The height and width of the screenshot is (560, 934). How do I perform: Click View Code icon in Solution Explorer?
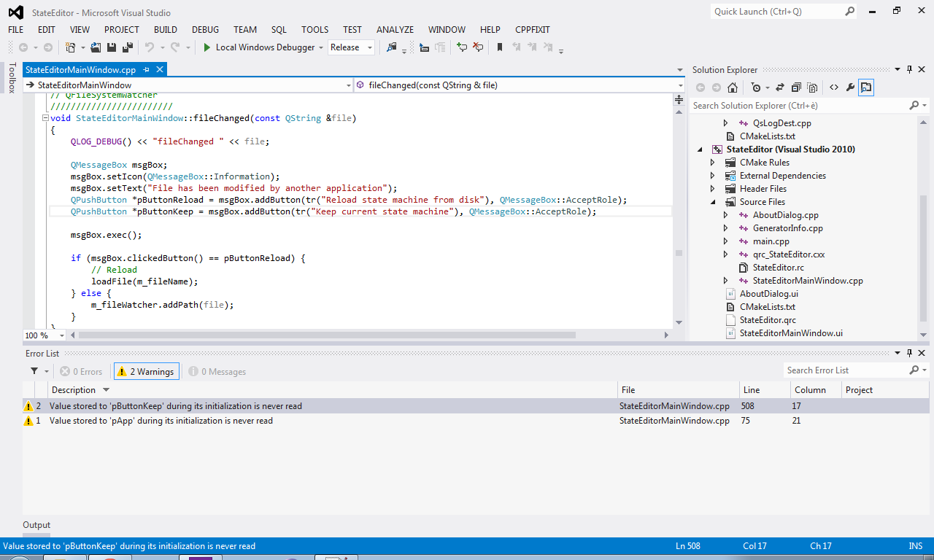pyautogui.click(x=834, y=87)
